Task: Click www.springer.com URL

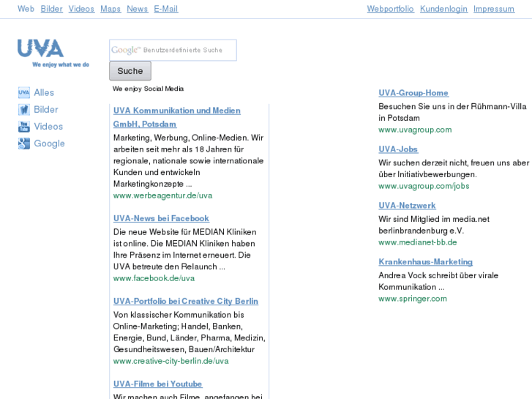Action: [x=413, y=299]
